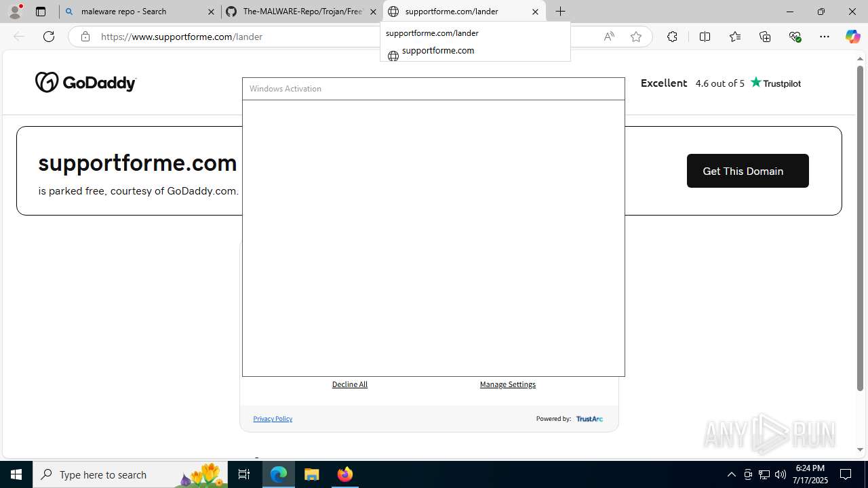Viewport: 868px width, 488px height.
Task: Open network status tray icon
Action: tap(764, 474)
